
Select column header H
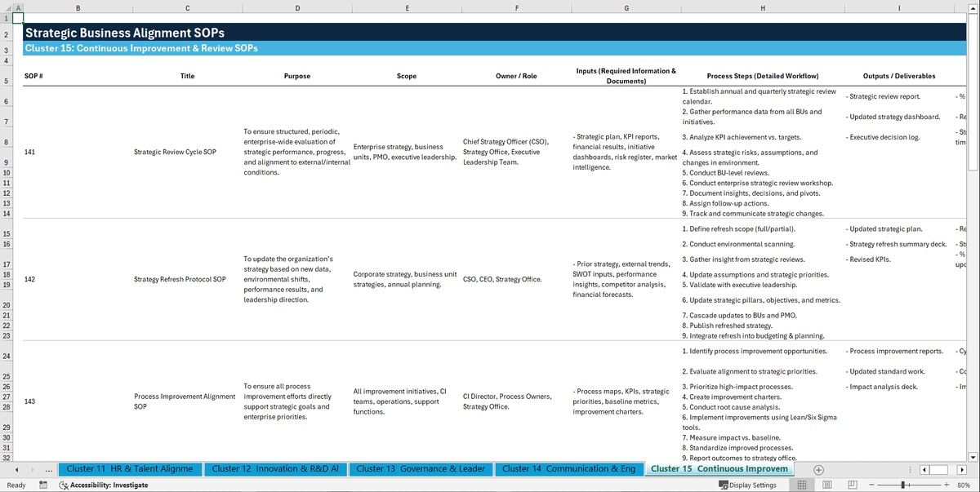point(762,7)
